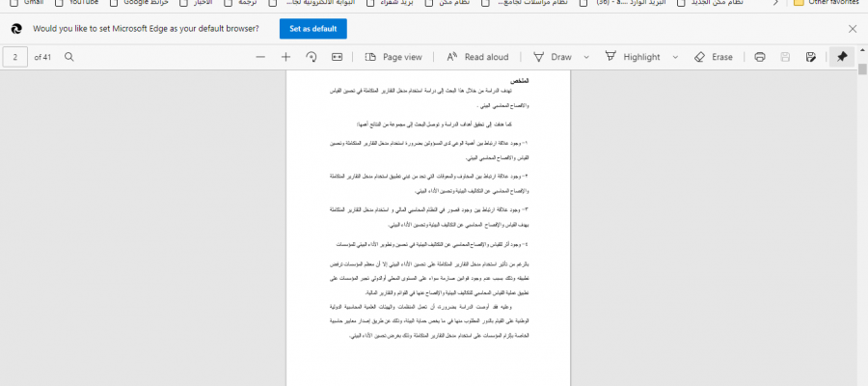Image resolution: width=868 pixels, height=386 pixels.
Task: Click the Save icon
Action: coord(785,57)
